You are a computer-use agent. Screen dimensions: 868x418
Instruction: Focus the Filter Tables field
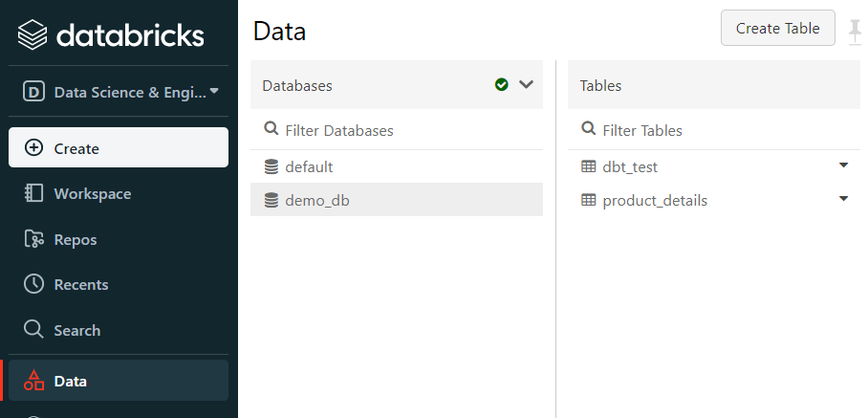pyautogui.click(x=714, y=130)
